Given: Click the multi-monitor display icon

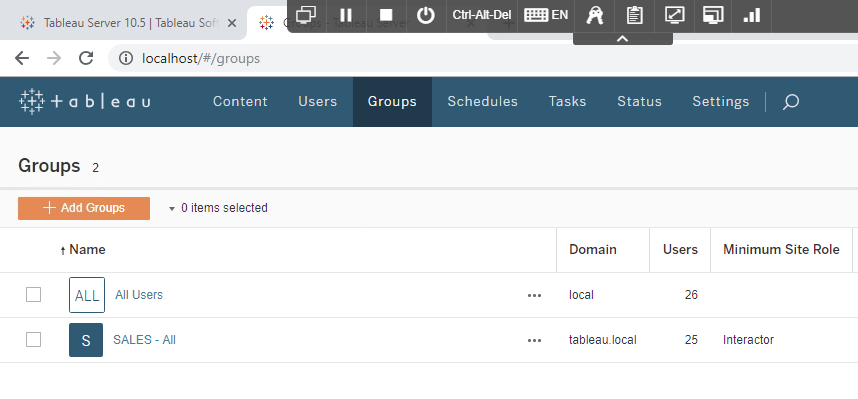Looking at the screenshot, I should click(x=713, y=15).
